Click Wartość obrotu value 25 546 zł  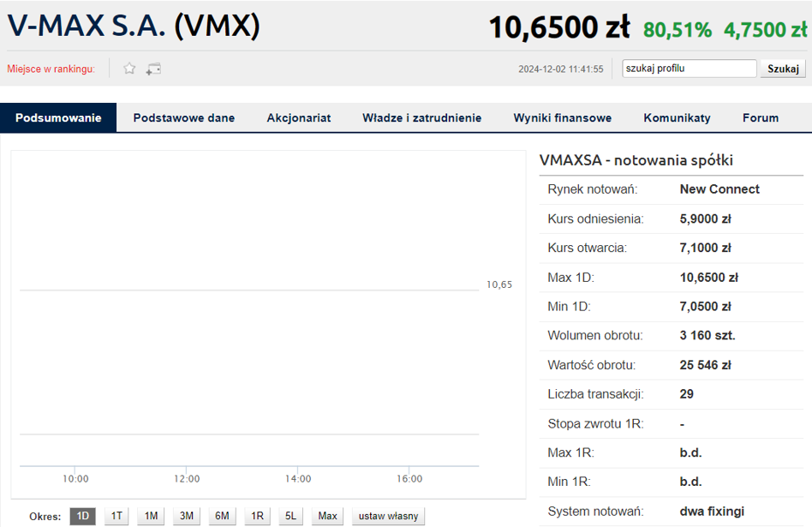click(x=705, y=365)
